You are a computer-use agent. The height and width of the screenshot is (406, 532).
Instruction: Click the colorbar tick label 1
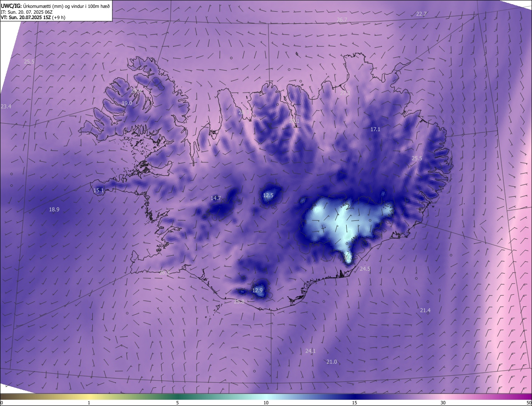(89, 403)
